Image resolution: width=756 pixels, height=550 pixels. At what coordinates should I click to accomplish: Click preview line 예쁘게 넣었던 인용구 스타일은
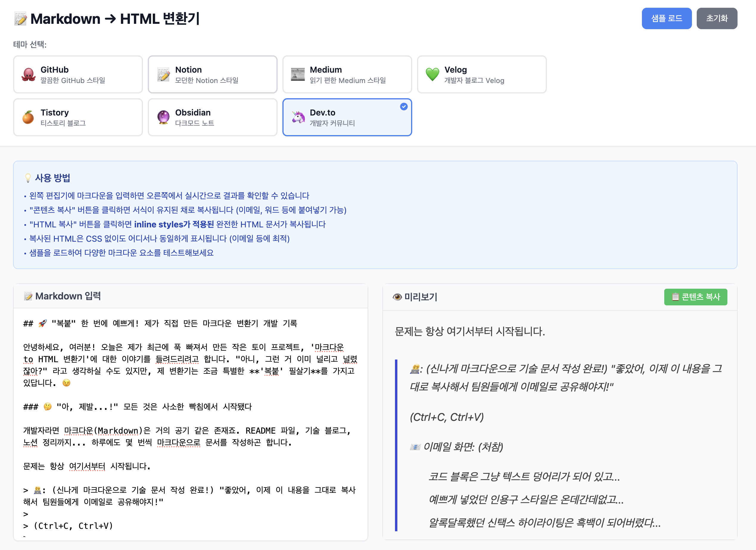pyautogui.click(x=526, y=500)
